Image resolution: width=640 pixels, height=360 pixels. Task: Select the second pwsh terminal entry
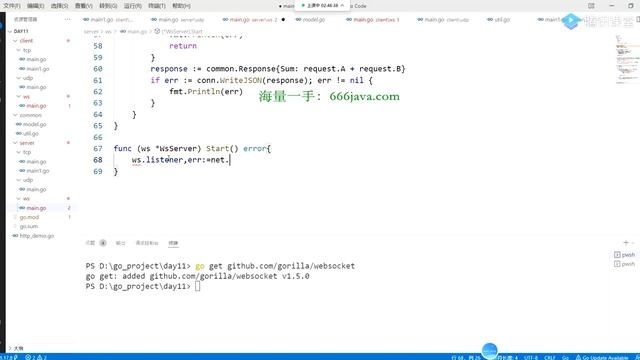pos(624,264)
